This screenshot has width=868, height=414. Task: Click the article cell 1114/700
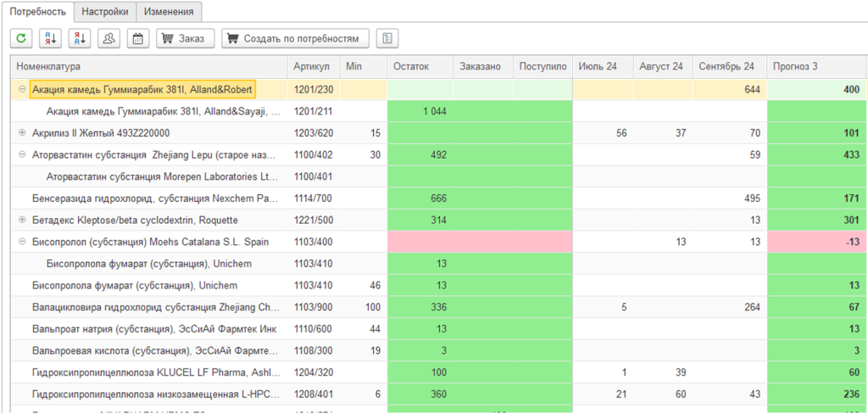tap(314, 199)
